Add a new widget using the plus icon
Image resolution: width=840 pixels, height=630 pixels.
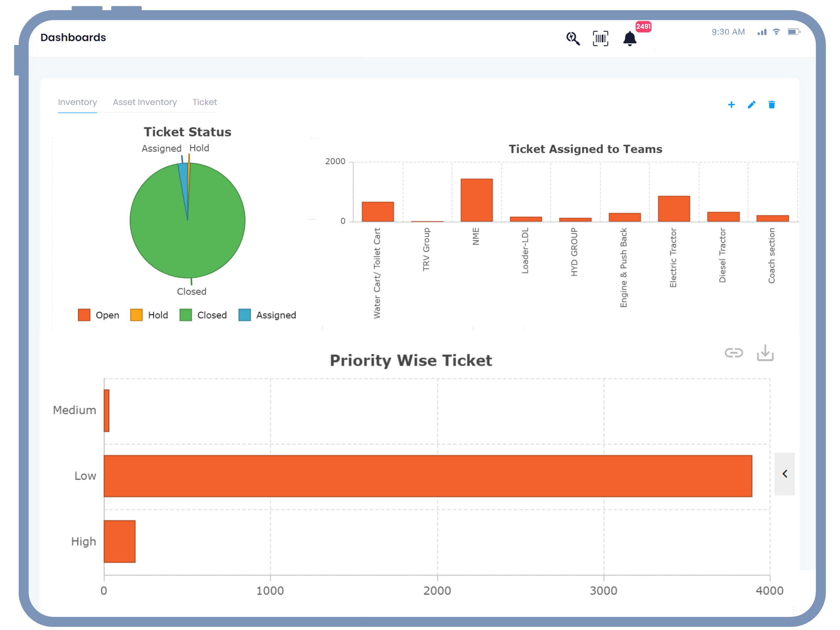click(731, 105)
